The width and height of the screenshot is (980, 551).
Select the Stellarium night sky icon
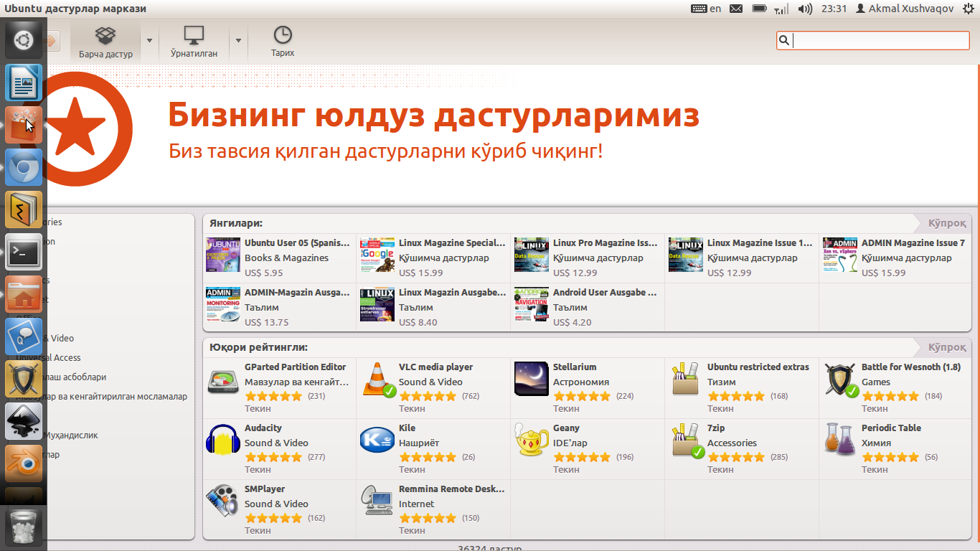[532, 379]
